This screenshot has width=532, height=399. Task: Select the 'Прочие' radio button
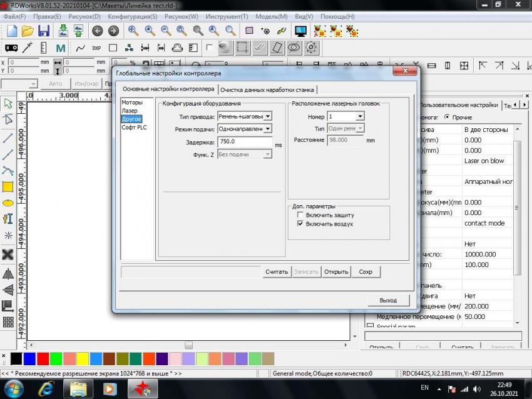(x=447, y=117)
